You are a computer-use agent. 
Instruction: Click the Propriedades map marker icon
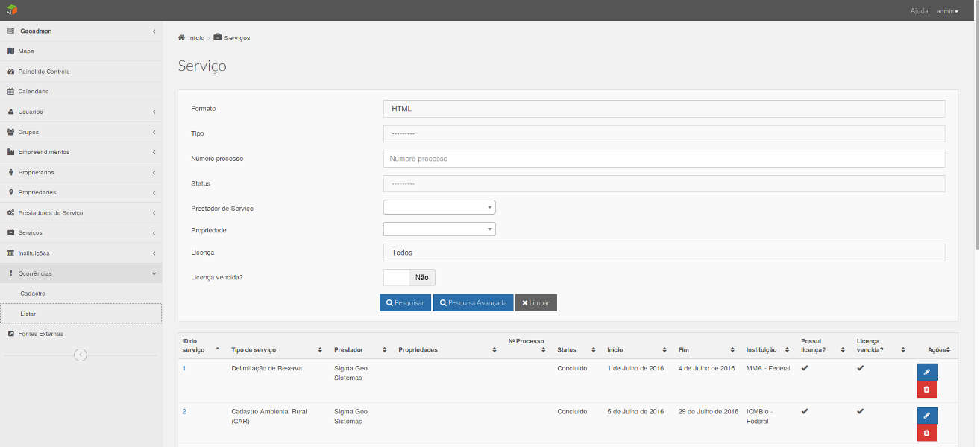click(x=10, y=192)
